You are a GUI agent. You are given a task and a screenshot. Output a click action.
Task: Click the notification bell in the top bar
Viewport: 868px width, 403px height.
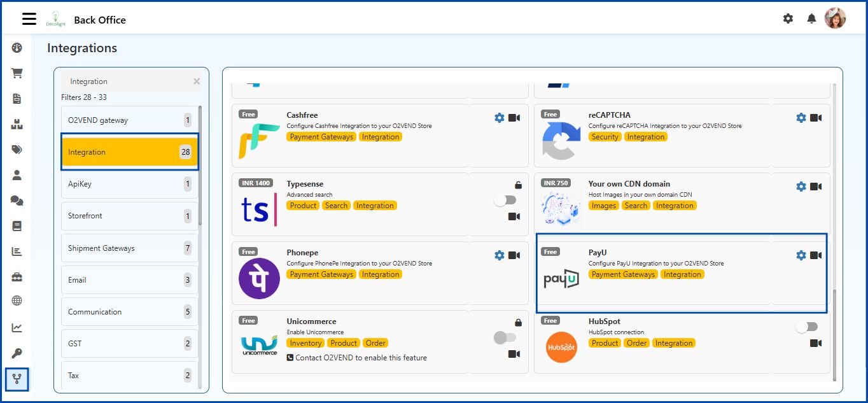(811, 18)
